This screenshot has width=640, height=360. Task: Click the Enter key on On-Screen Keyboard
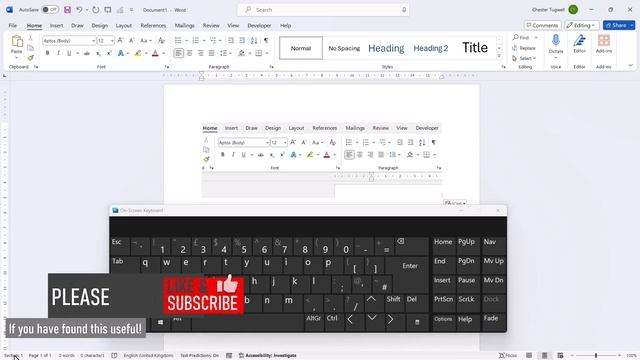click(x=410, y=266)
